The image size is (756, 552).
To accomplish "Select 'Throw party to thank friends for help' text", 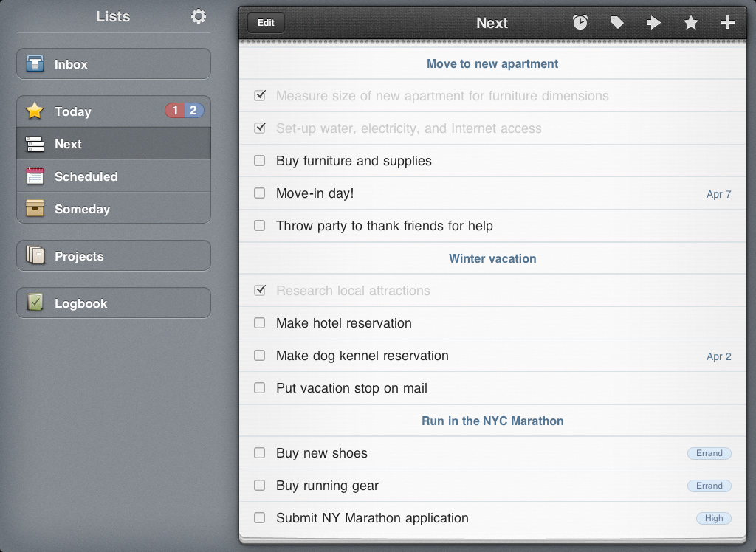I will tap(384, 226).
